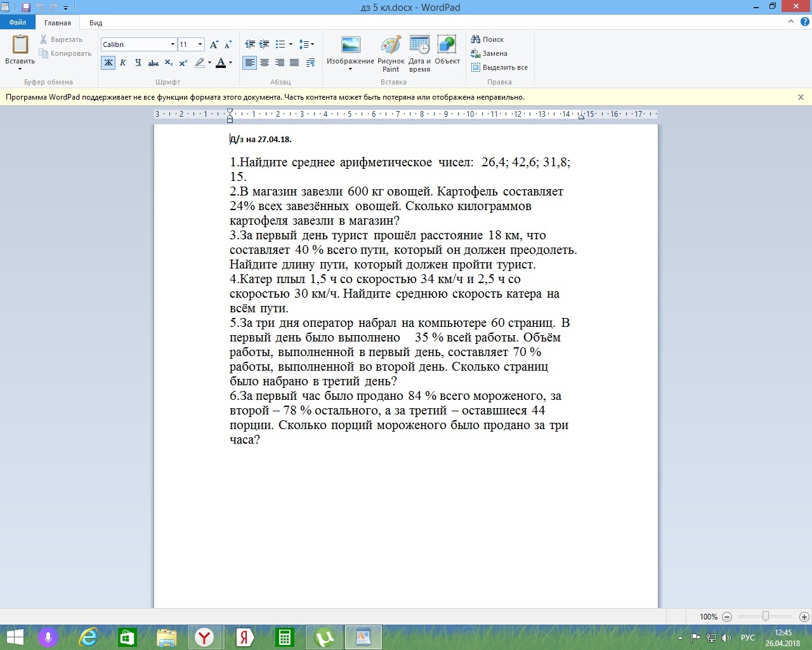Open the line spacing dropdown
This screenshot has height=650, width=812.
click(x=306, y=44)
